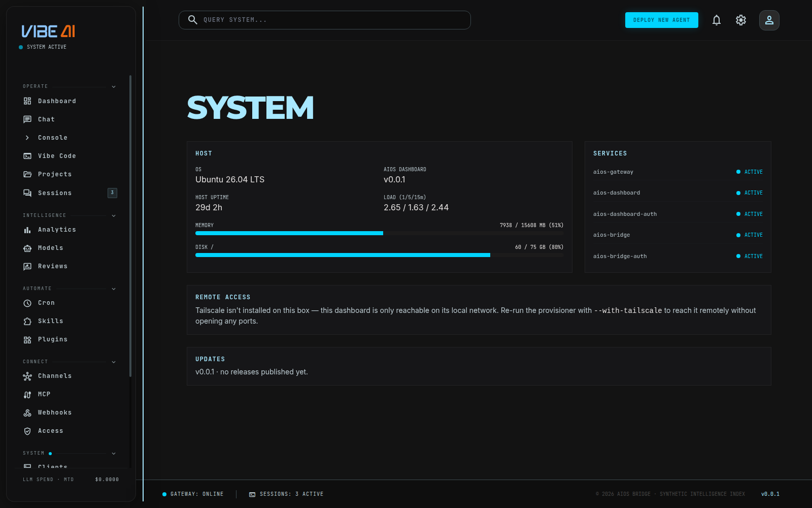Click version v0.0.1 in footer
This screenshot has height=508, width=812.
[x=770, y=494]
